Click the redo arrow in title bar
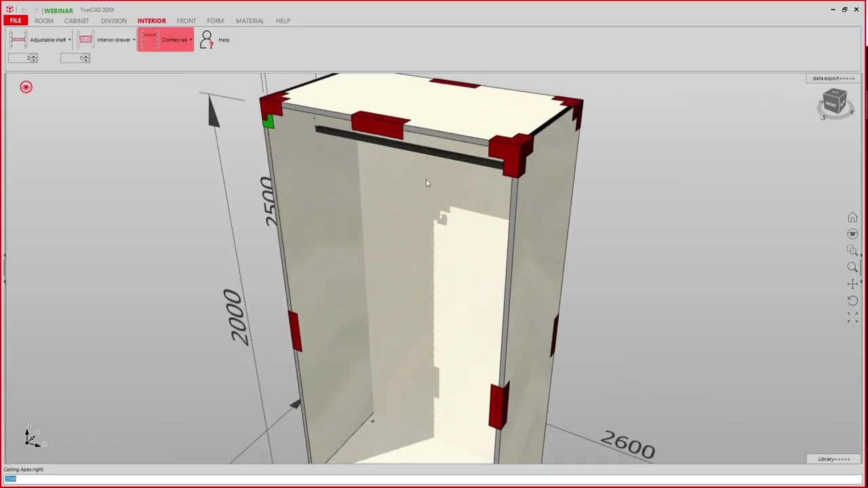Image resolution: width=868 pixels, height=488 pixels. point(35,11)
